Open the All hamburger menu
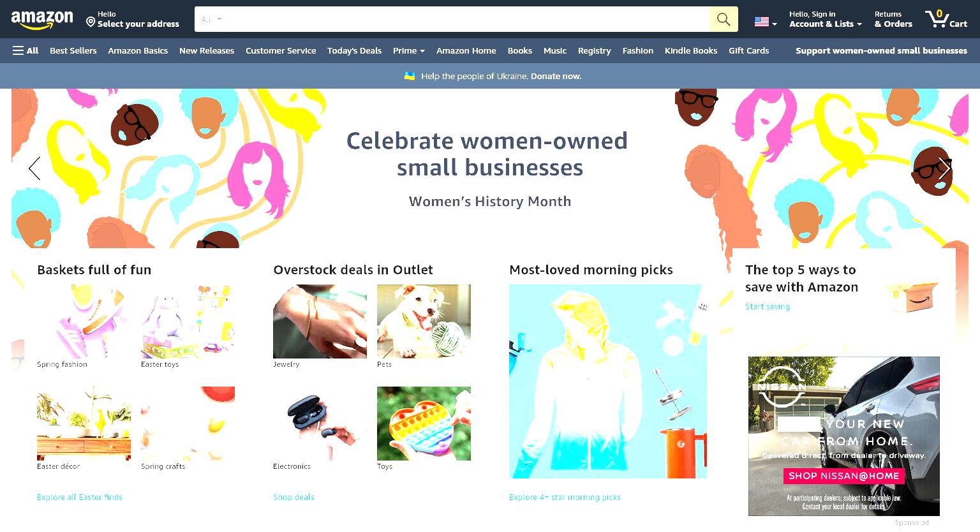 (x=26, y=50)
